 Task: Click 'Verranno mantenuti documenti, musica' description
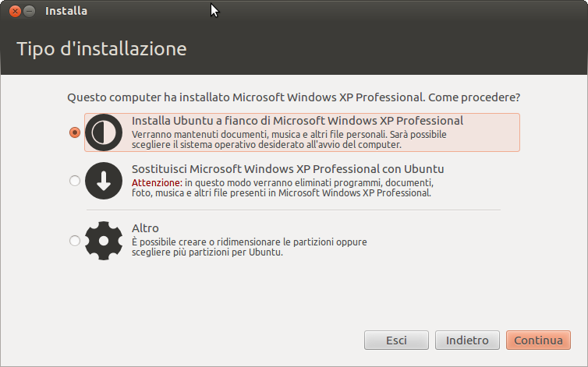[x=289, y=139]
